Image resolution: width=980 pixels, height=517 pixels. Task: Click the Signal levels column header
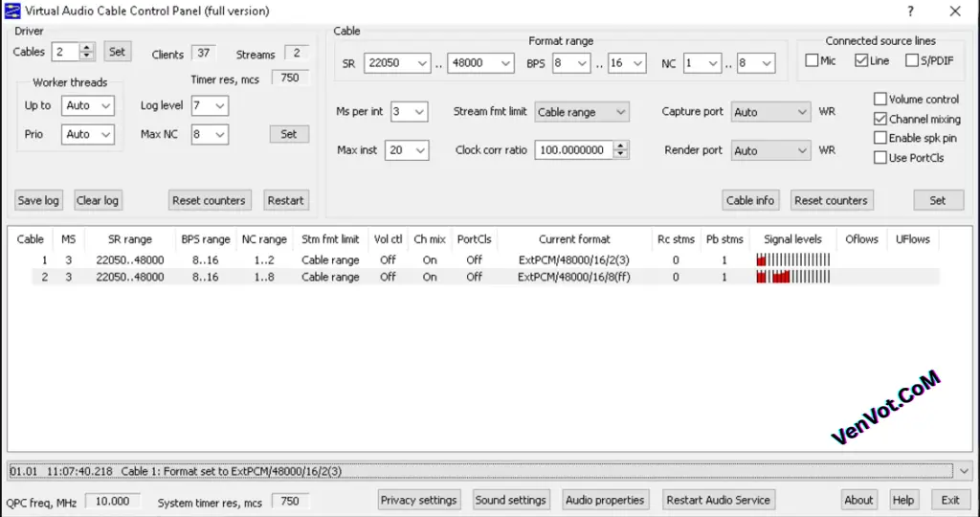click(x=793, y=239)
